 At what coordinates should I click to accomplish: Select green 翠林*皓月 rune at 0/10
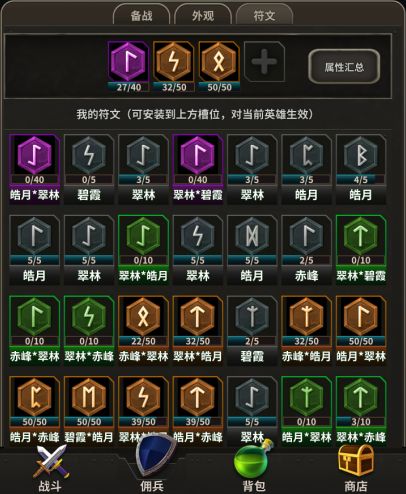(143, 250)
